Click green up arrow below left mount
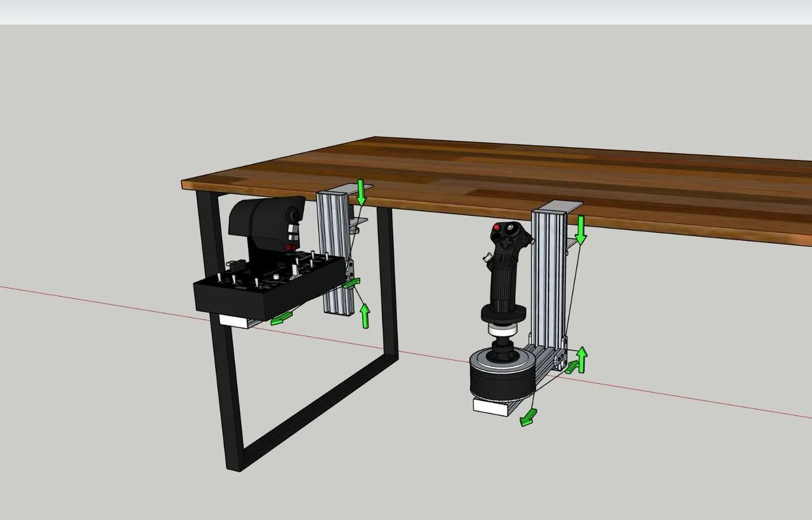 tap(365, 316)
